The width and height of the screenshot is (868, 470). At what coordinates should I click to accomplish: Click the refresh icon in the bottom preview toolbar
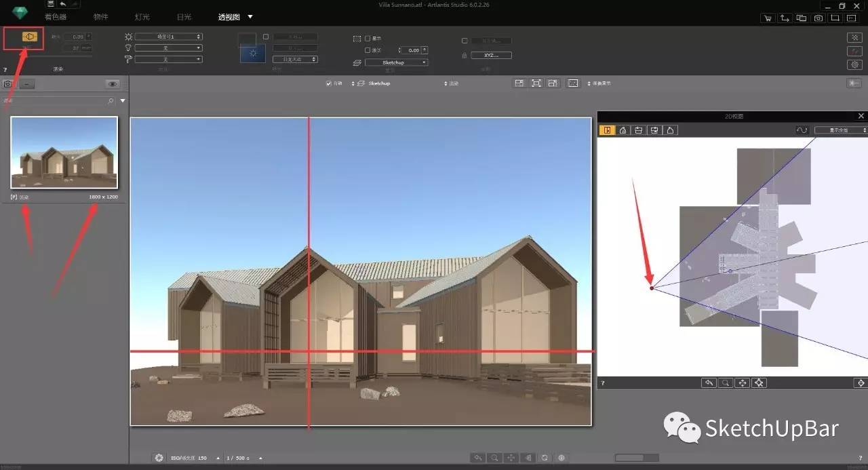coord(545,458)
